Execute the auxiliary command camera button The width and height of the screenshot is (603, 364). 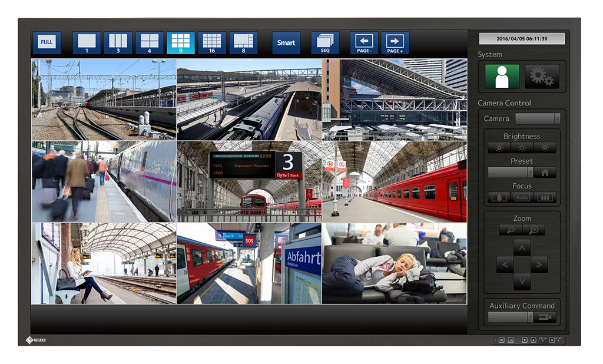click(x=545, y=317)
